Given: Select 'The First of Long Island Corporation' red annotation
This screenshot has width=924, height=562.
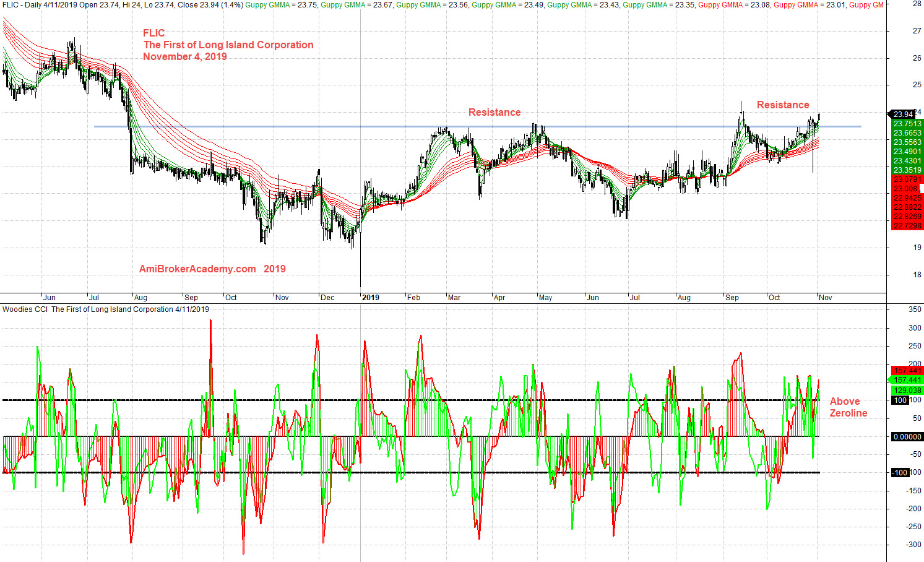Looking at the screenshot, I should point(228,45).
